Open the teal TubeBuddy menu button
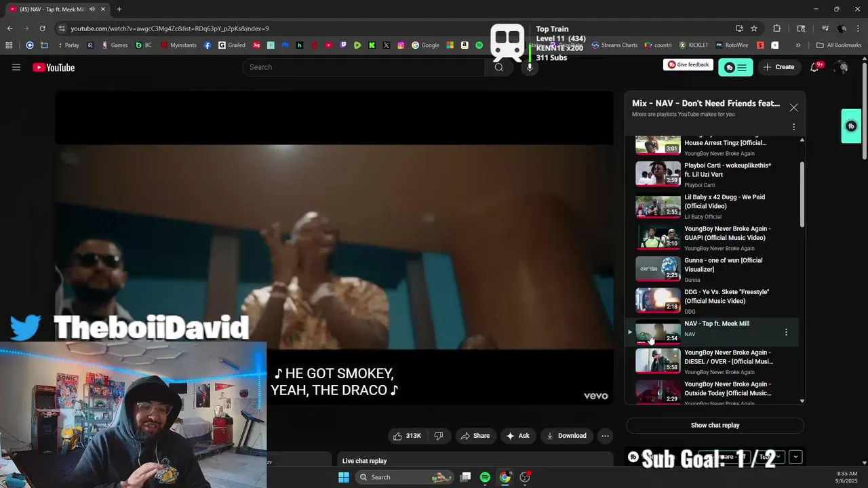The height and width of the screenshot is (488, 868). [736, 67]
